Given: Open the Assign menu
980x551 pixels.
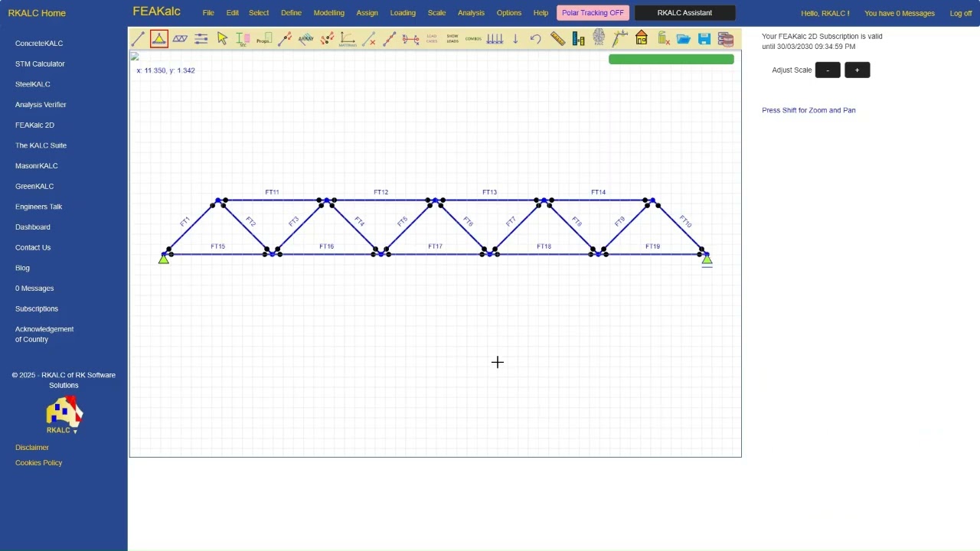Looking at the screenshot, I should pyautogui.click(x=367, y=13).
